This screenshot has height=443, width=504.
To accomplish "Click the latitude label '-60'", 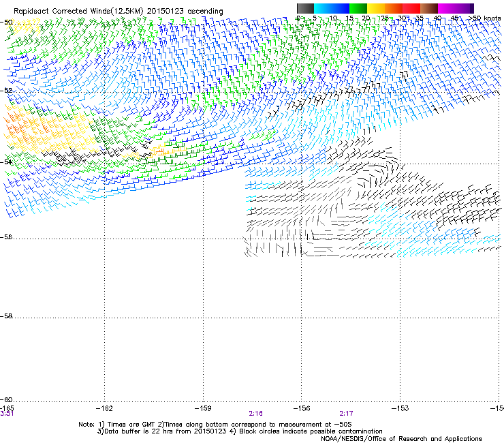I will click(6, 399).
